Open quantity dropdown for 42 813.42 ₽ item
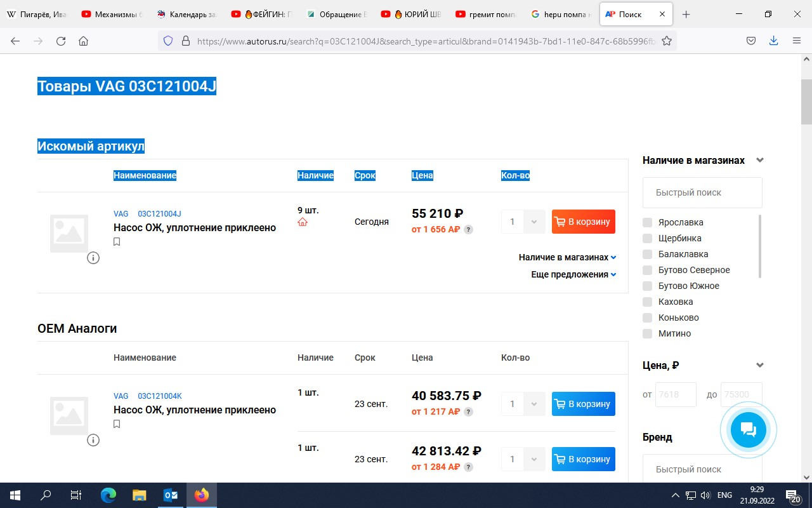The height and width of the screenshot is (508, 812). point(534,459)
